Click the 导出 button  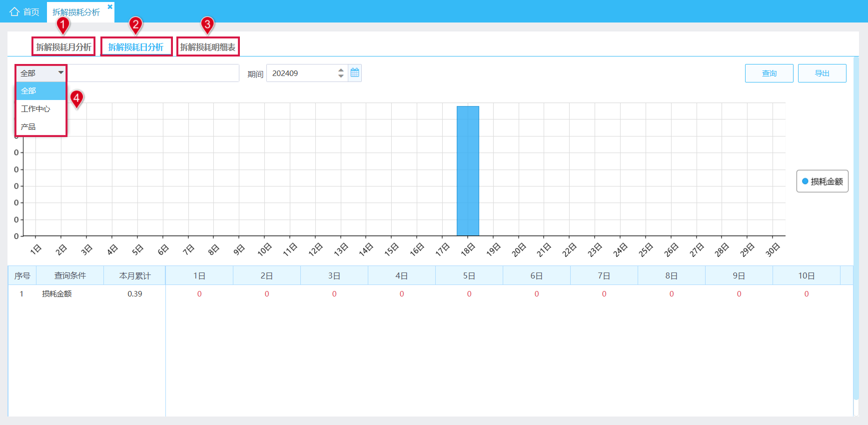click(x=822, y=73)
